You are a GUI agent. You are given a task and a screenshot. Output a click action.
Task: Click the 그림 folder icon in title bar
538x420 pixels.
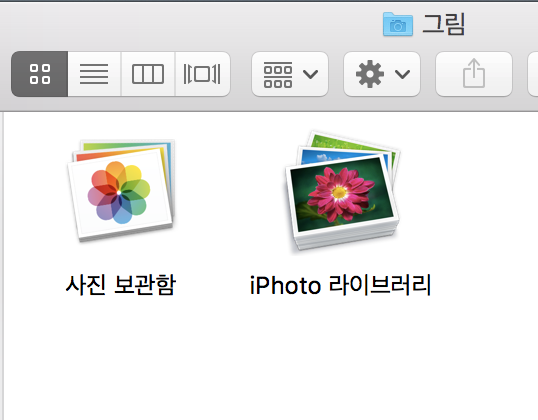[x=398, y=24]
